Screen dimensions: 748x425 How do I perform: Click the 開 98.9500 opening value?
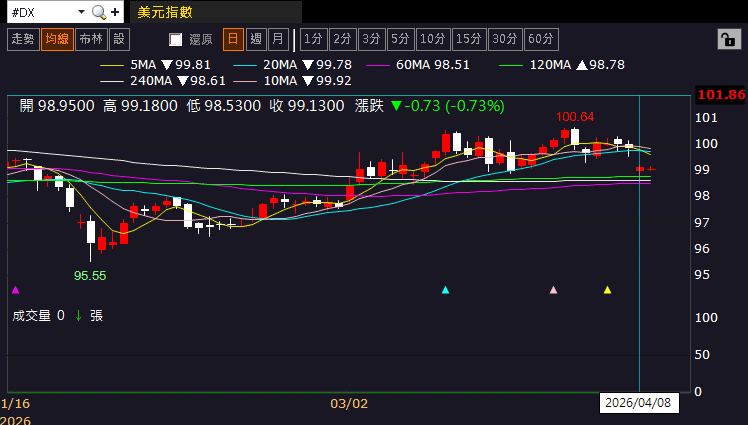[57, 106]
